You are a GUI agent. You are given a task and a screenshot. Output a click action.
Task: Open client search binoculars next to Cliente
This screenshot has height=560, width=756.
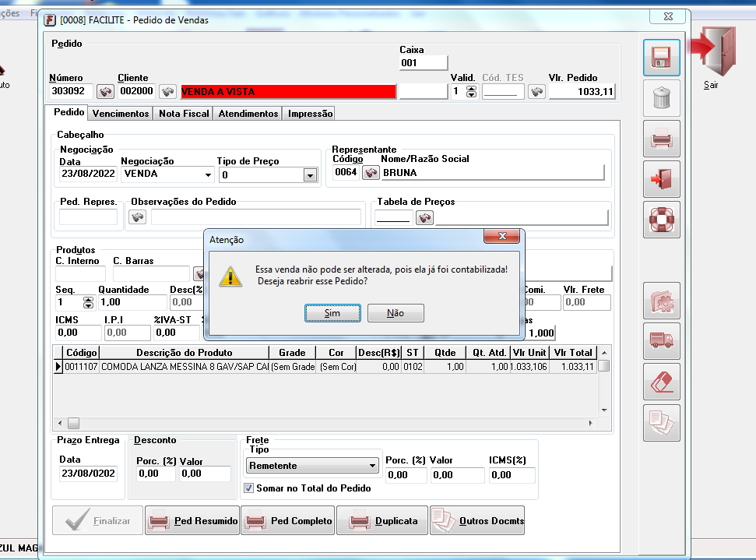168,92
